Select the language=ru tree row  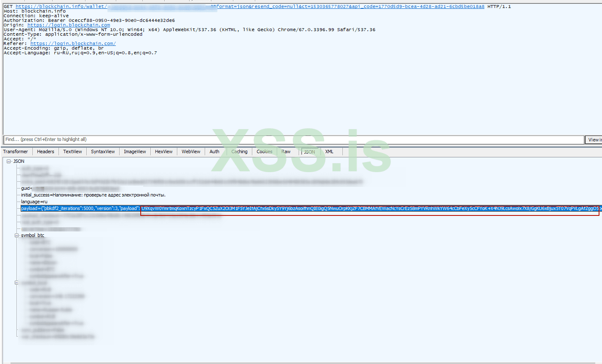coord(34,202)
